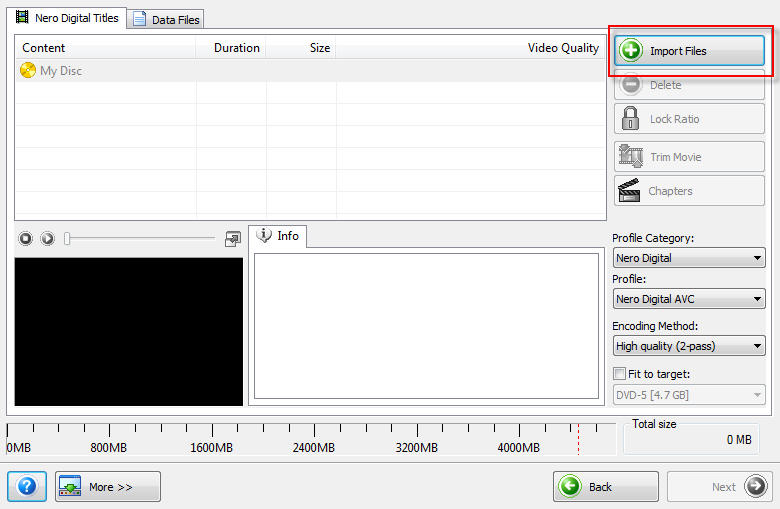Stop preview playback

pyautogui.click(x=25, y=239)
